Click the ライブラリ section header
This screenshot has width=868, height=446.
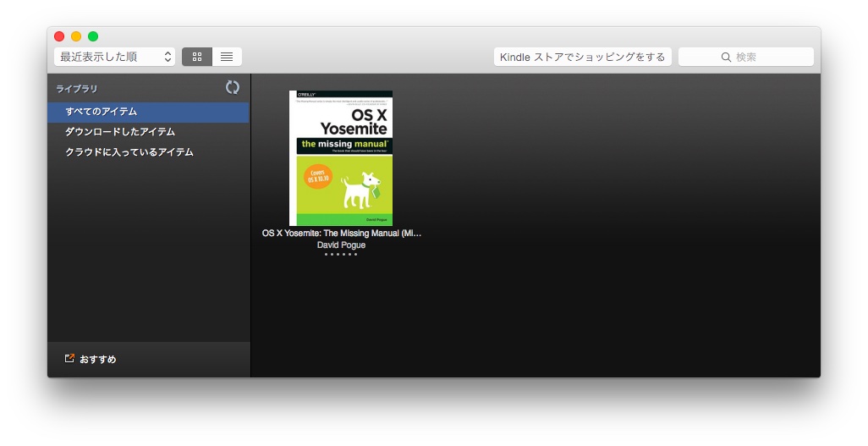pos(77,89)
